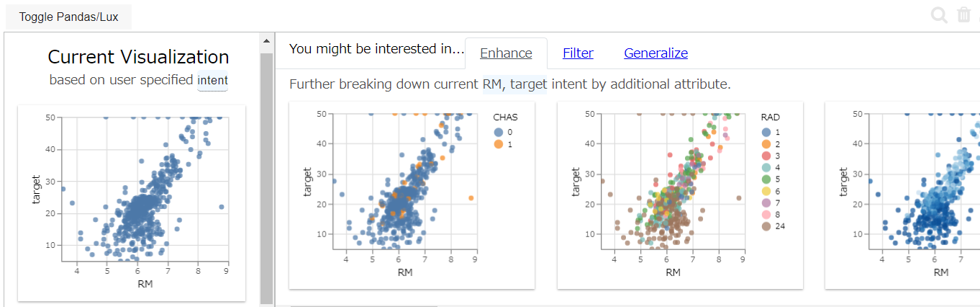Toggle Pandas/Lux view button

pyautogui.click(x=69, y=17)
